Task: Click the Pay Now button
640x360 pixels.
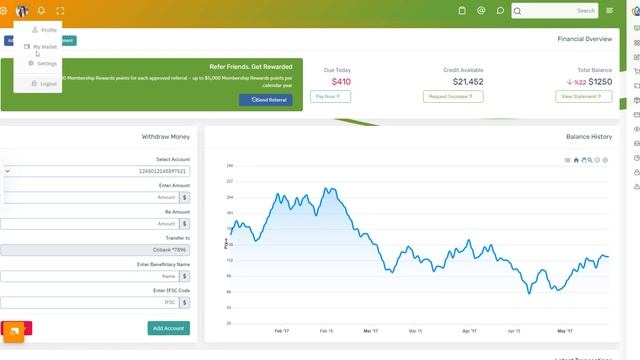Action: tap(330, 97)
